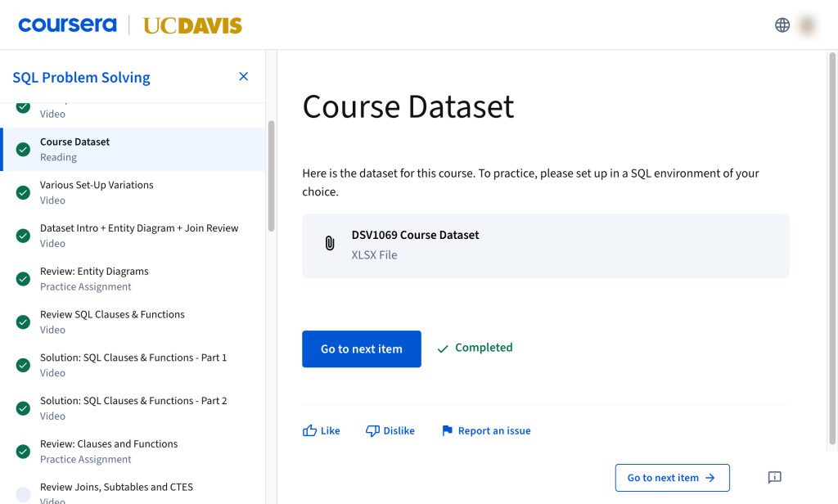Open the SQL Problem Solving course title

pos(81,78)
